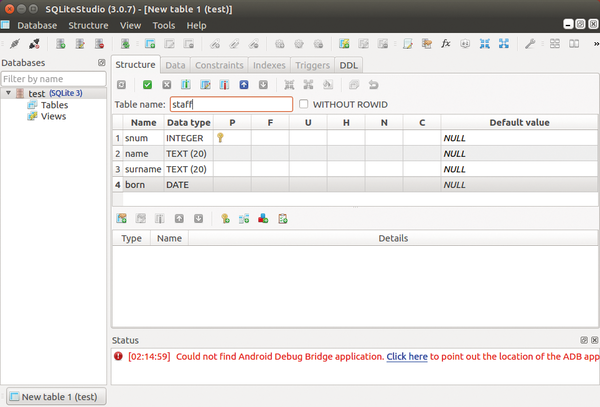Image resolution: width=600 pixels, height=407 pixels.
Task: Click the Details header in constraints list
Action: (x=393, y=238)
